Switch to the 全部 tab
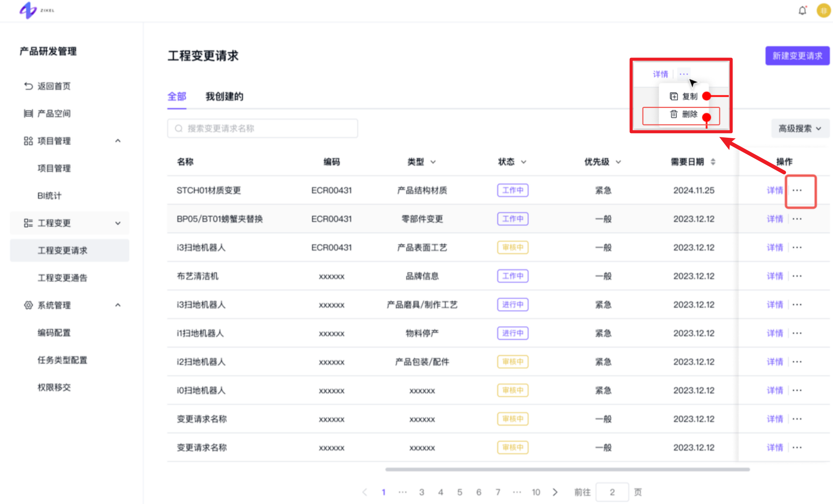Image resolution: width=833 pixels, height=504 pixels. (x=177, y=97)
